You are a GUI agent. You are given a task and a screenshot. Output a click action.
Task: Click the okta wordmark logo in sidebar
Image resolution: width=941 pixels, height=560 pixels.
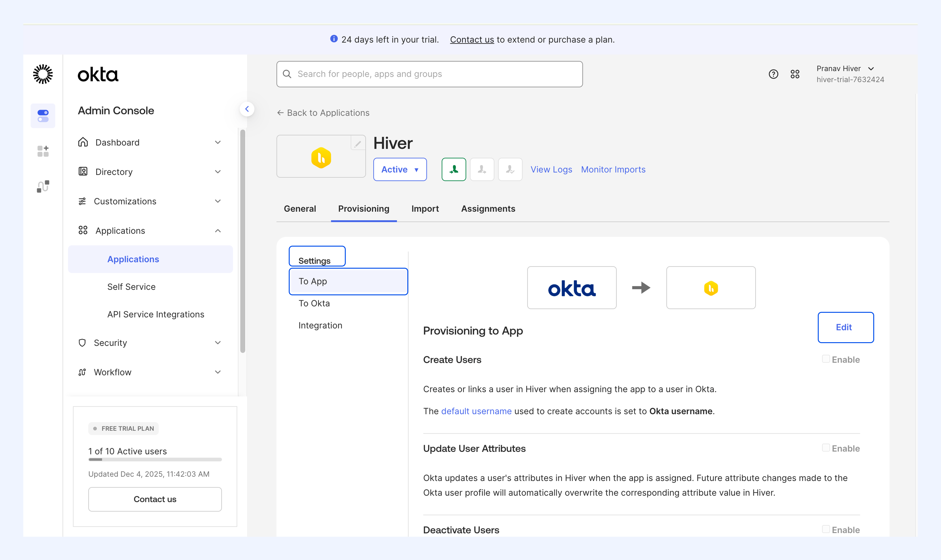[x=98, y=75]
